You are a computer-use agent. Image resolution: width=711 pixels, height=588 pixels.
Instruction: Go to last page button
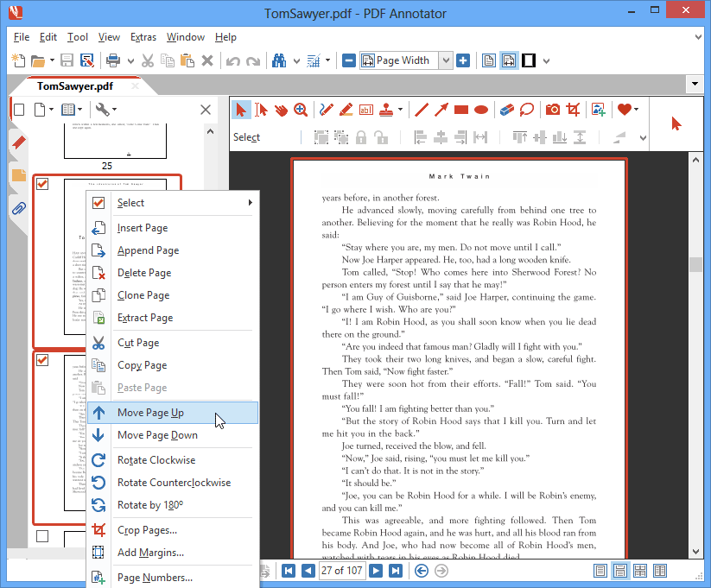coord(396,571)
